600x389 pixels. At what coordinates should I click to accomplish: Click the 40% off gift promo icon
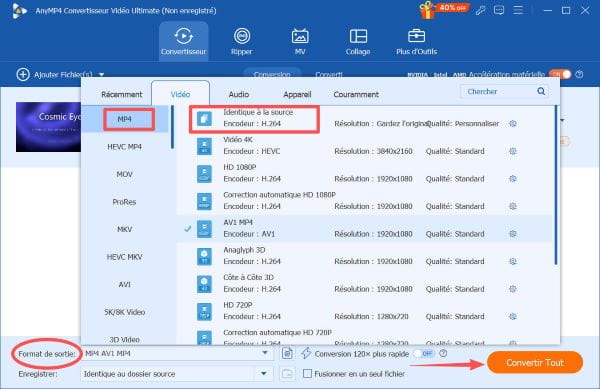pyautogui.click(x=443, y=10)
